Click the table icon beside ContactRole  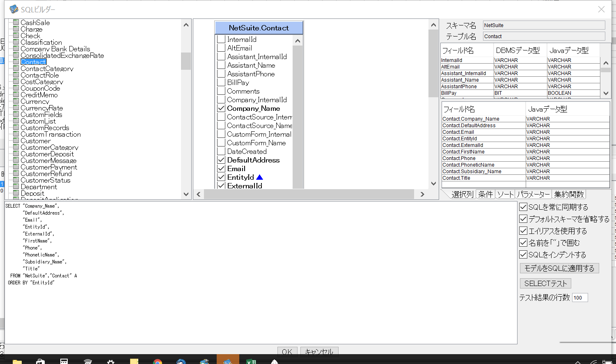coord(16,75)
